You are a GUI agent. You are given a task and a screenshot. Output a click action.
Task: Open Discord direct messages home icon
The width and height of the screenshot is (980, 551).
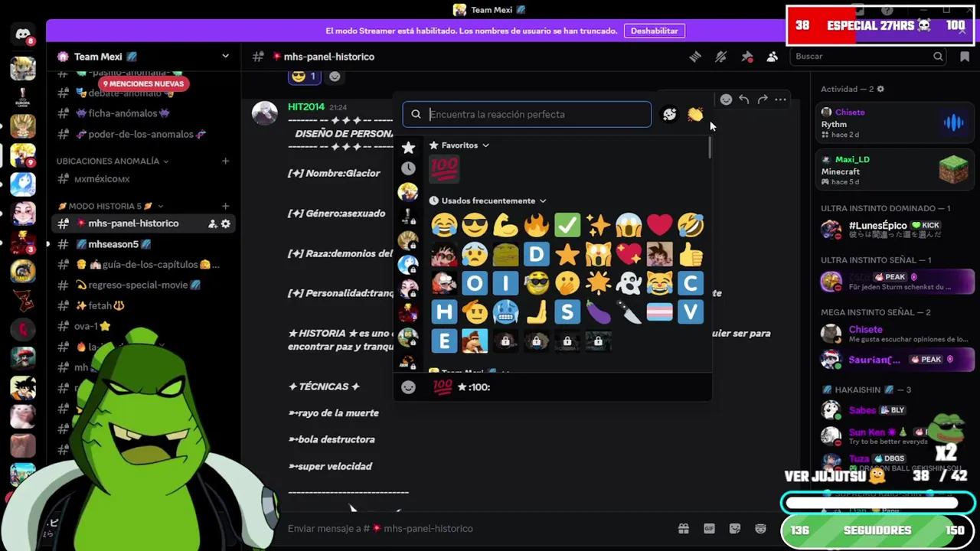point(23,34)
